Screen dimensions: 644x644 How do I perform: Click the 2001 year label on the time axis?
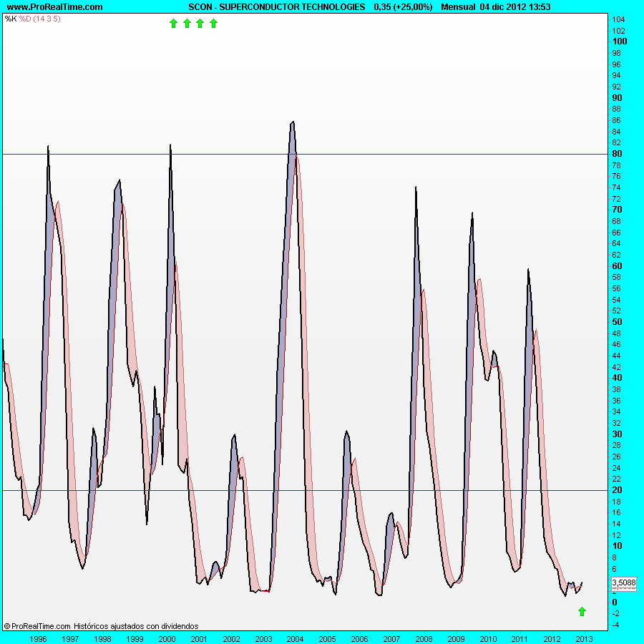coord(199,639)
